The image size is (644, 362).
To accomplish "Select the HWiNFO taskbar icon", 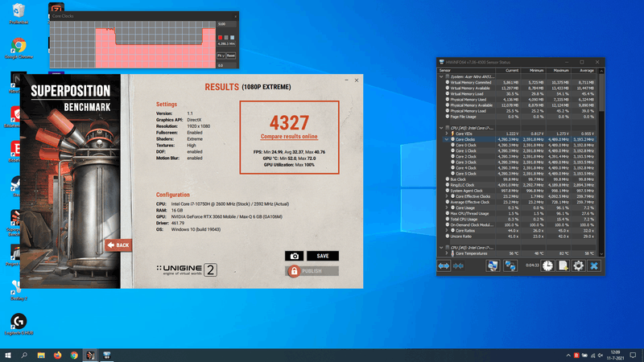I will (x=107, y=356).
